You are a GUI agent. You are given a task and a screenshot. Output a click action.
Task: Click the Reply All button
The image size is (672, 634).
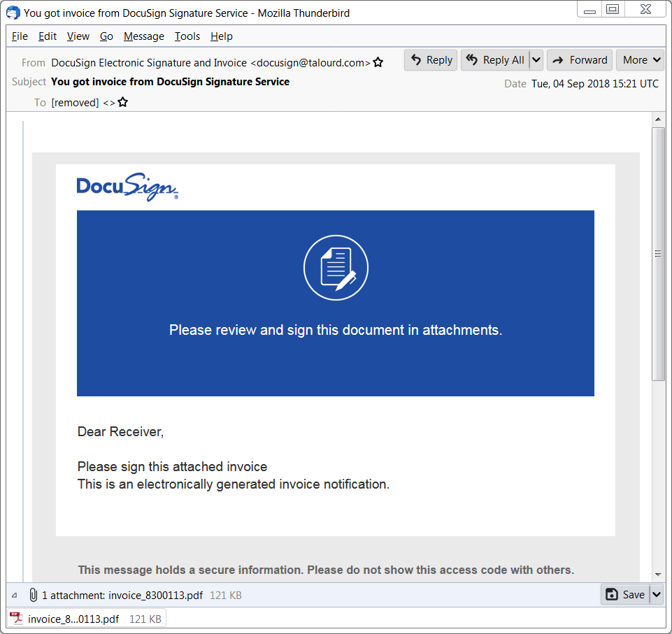click(495, 60)
